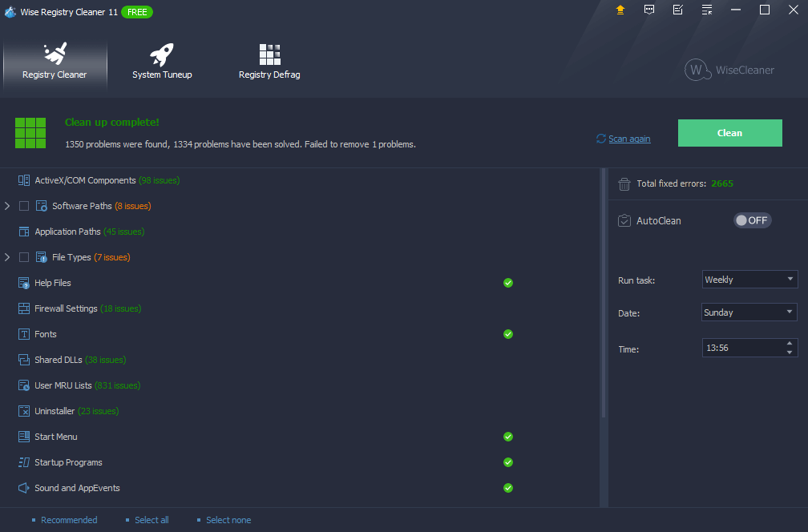The image size is (808, 532).
Task: Click the orange upgrade arrow icon
Action: 620,10
